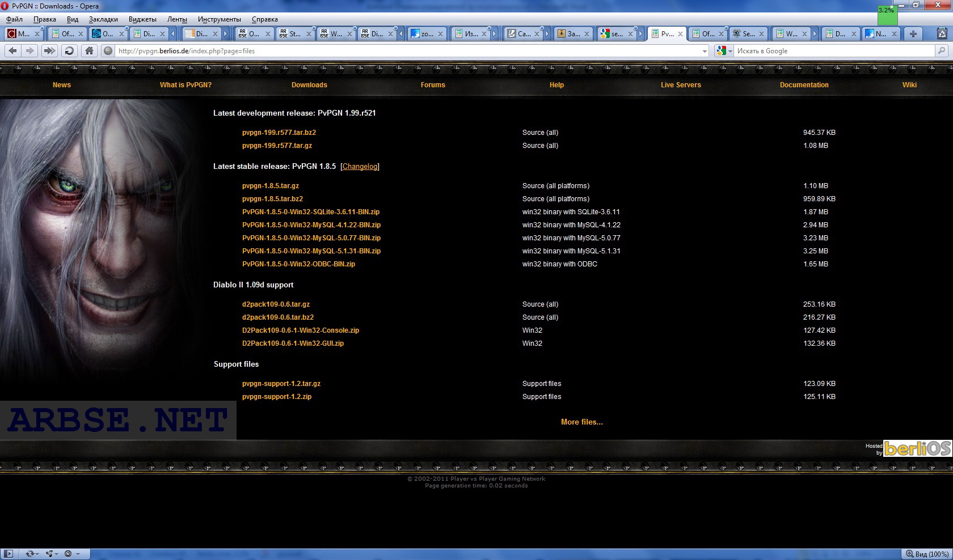Open the Справка menu
Image resolution: width=953 pixels, height=560 pixels.
(x=265, y=19)
